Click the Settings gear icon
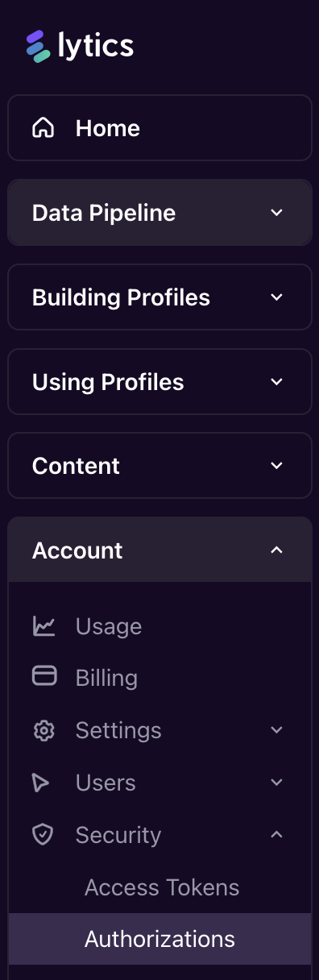 pos(43,730)
